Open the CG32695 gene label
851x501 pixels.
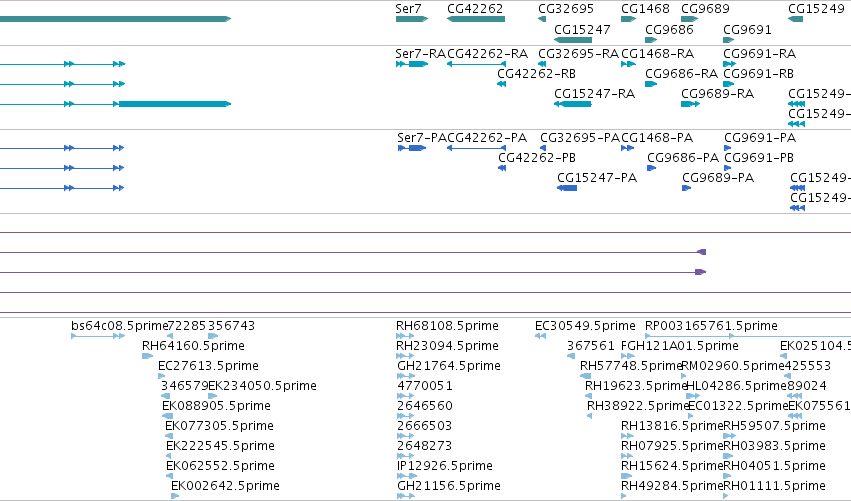566,9
